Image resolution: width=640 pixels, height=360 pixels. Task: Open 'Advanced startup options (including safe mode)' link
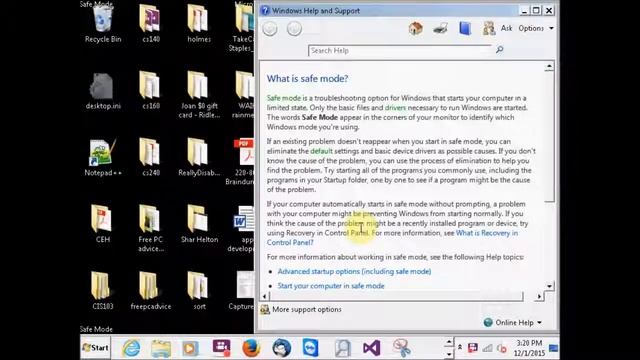coord(354,271)
